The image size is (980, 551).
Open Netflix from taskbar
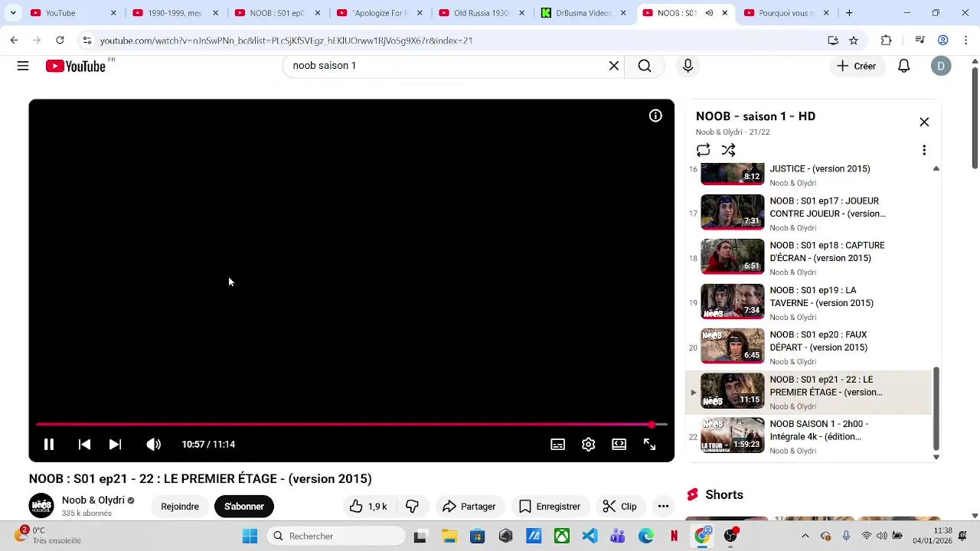(674, 536)
